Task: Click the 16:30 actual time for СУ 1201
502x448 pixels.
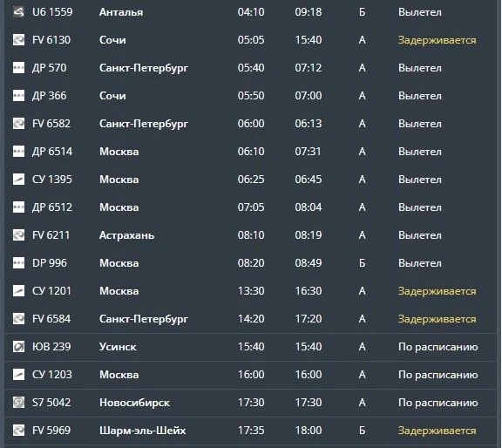Action: pos(309,291)
